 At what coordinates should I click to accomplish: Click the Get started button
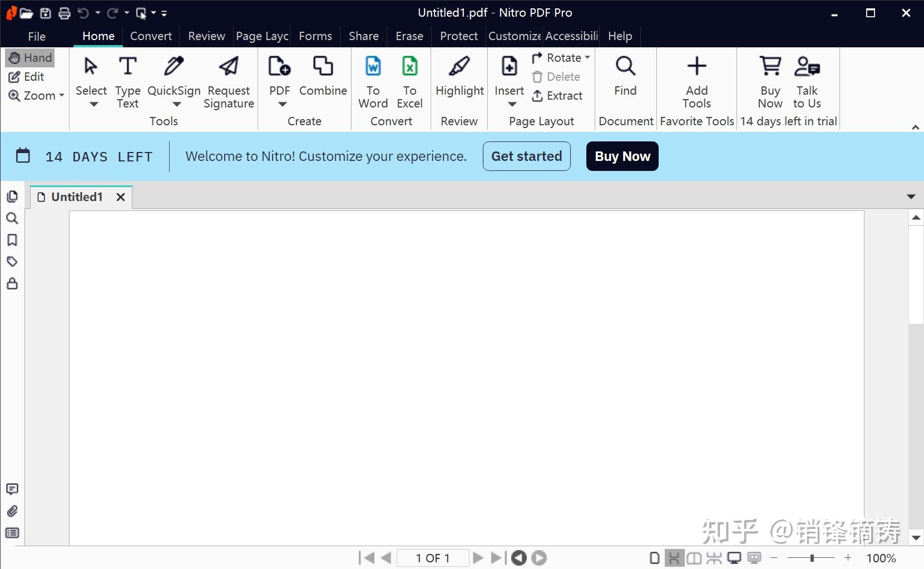(527, 156)
